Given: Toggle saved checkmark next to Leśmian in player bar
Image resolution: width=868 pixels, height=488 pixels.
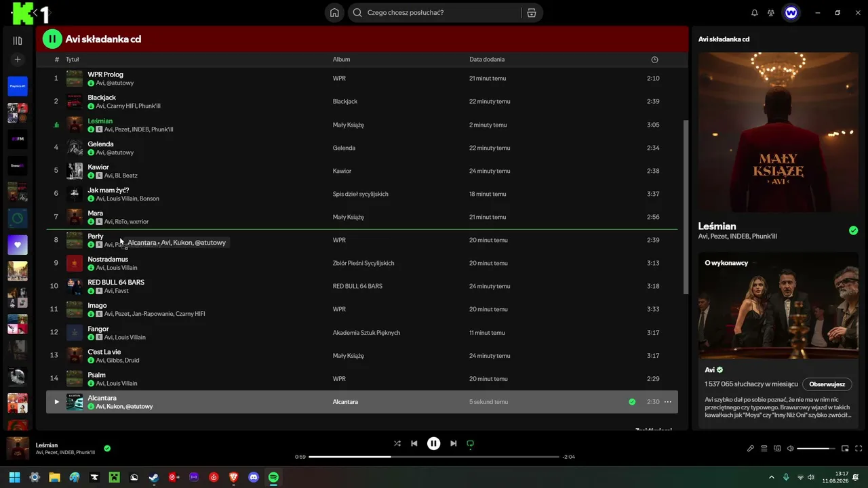Looking at the screenshot, I should (107, 448).
